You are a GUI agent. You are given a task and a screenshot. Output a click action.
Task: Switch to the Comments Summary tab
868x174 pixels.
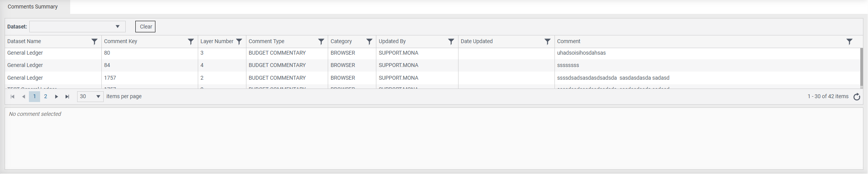coord(33,7)
